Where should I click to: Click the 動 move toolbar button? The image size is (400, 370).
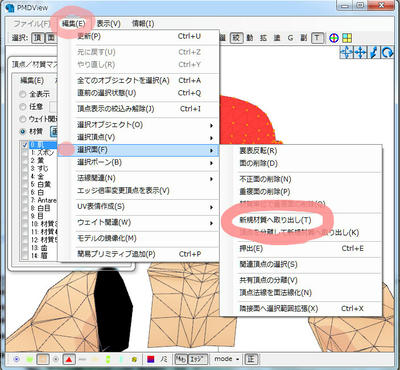click(x=250, y=38)
